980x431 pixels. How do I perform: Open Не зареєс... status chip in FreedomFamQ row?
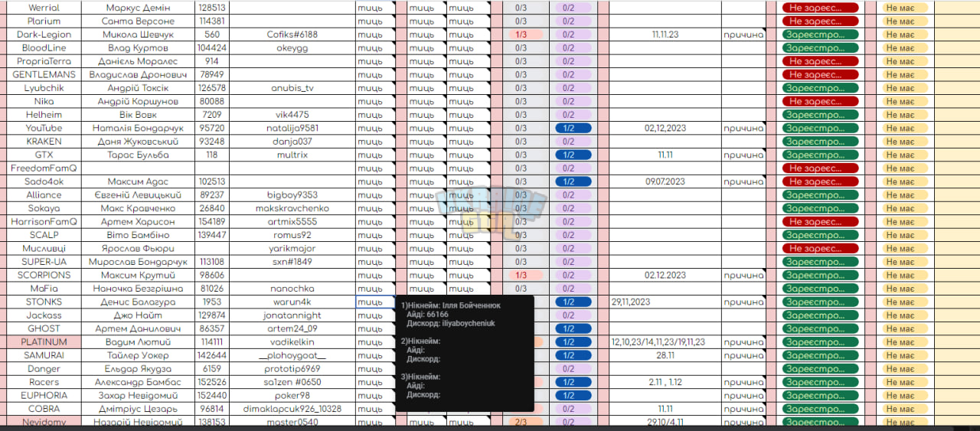(820, 168)
